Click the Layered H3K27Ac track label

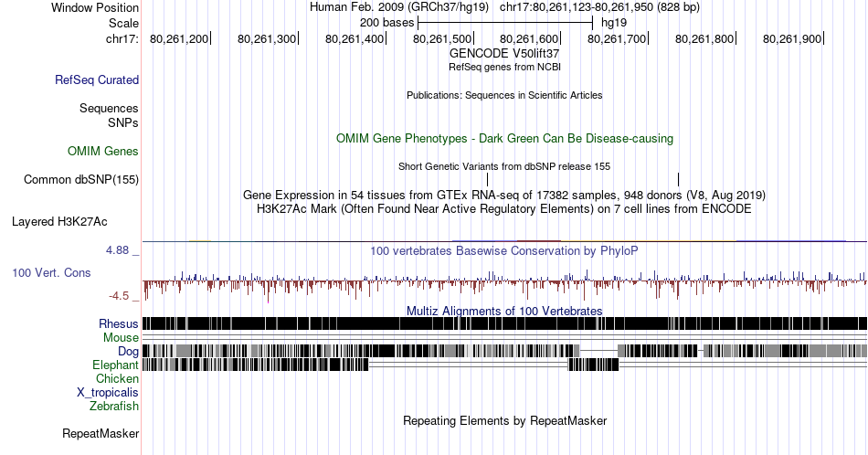[x=59, y=221]
